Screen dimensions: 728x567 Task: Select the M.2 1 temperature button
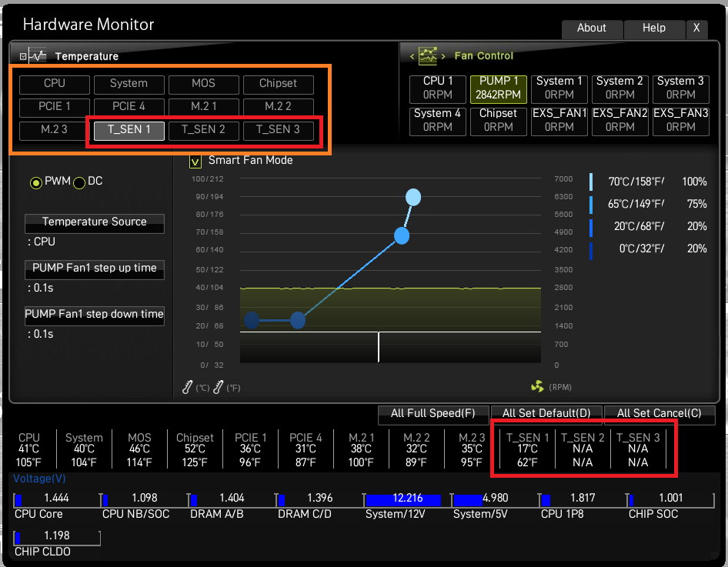point(204,107)
